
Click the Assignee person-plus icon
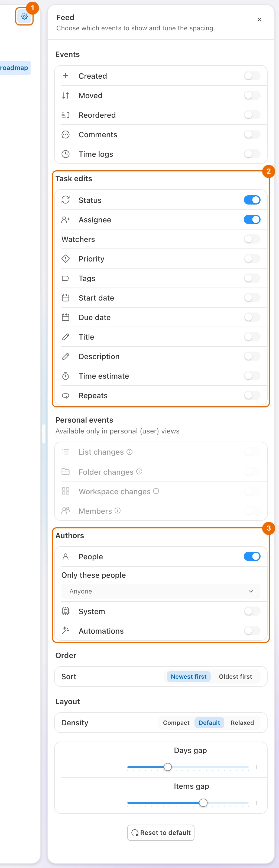66,220
